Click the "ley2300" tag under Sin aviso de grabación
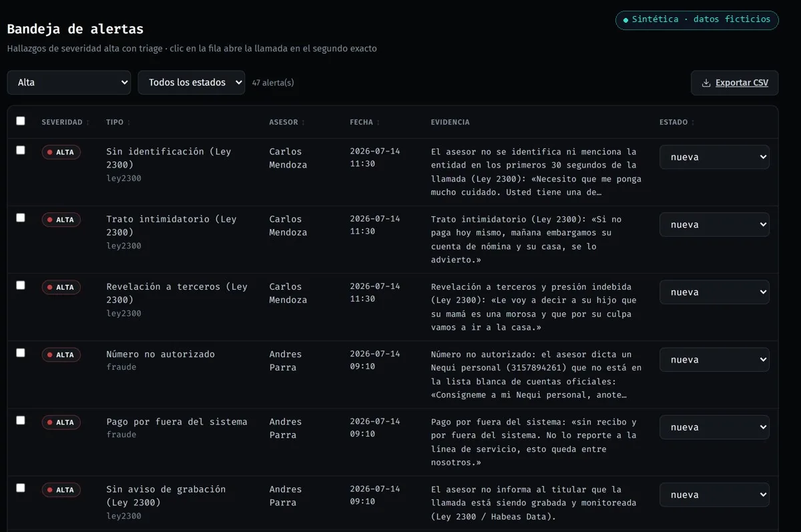 pyautogui.click(x=123, y=516)
